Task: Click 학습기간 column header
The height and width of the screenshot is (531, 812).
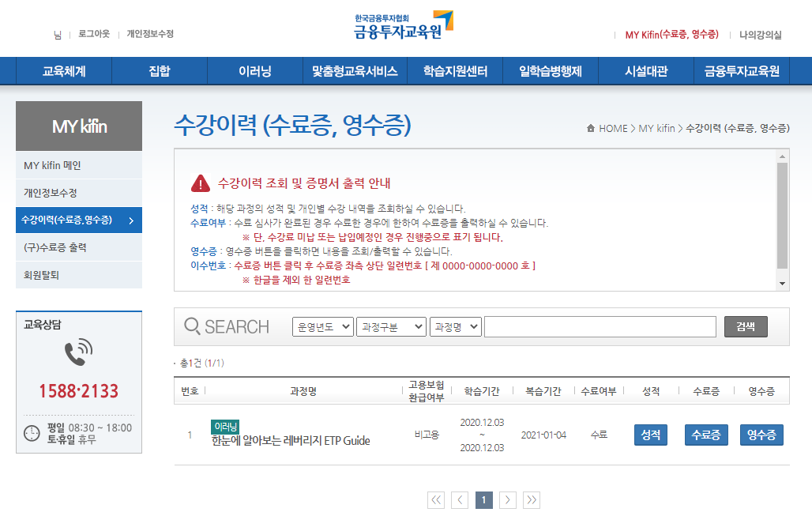Action: 482,392
